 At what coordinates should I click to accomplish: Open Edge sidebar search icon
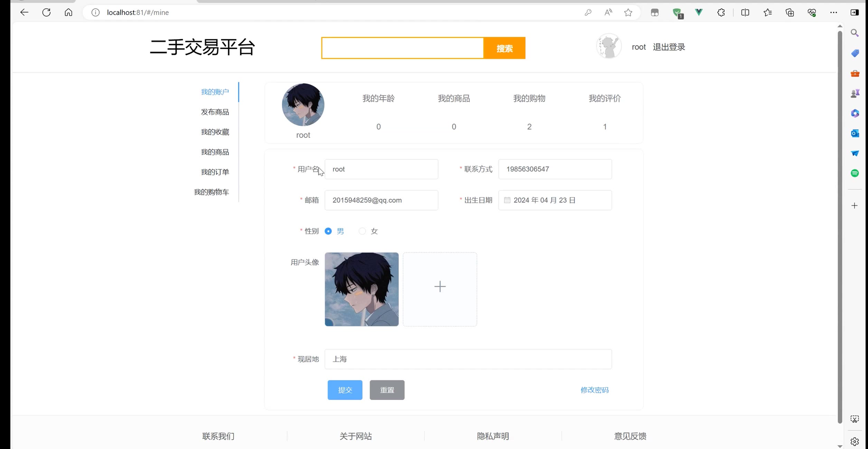click(x=855, y=33)
